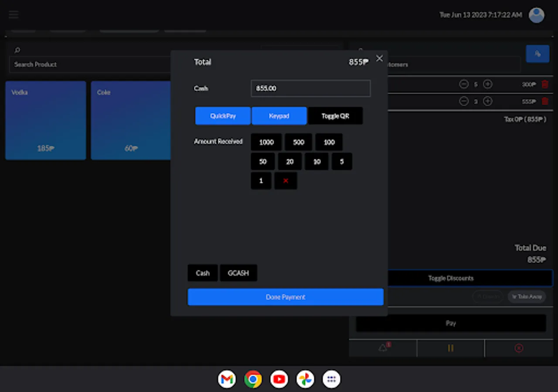The width and height of the screenshot is (558, 392).
Task: Click Done Payment
Action: click(286, 297)
